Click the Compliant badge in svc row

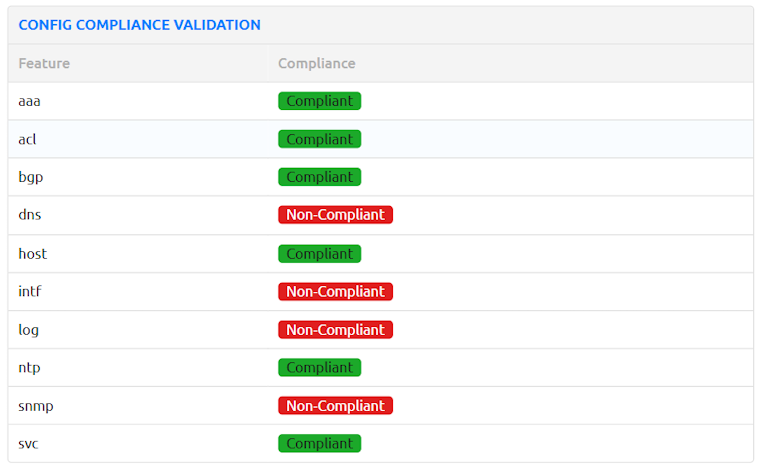coord(319,443)
